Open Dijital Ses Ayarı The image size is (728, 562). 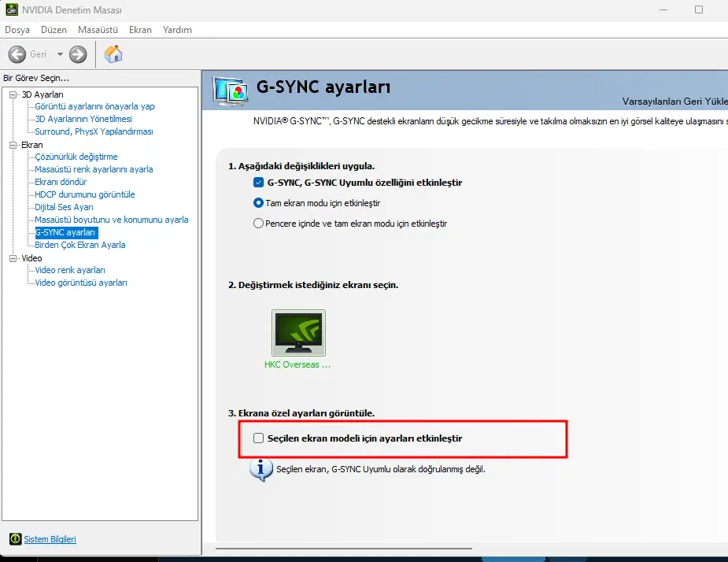pos(64,207)
